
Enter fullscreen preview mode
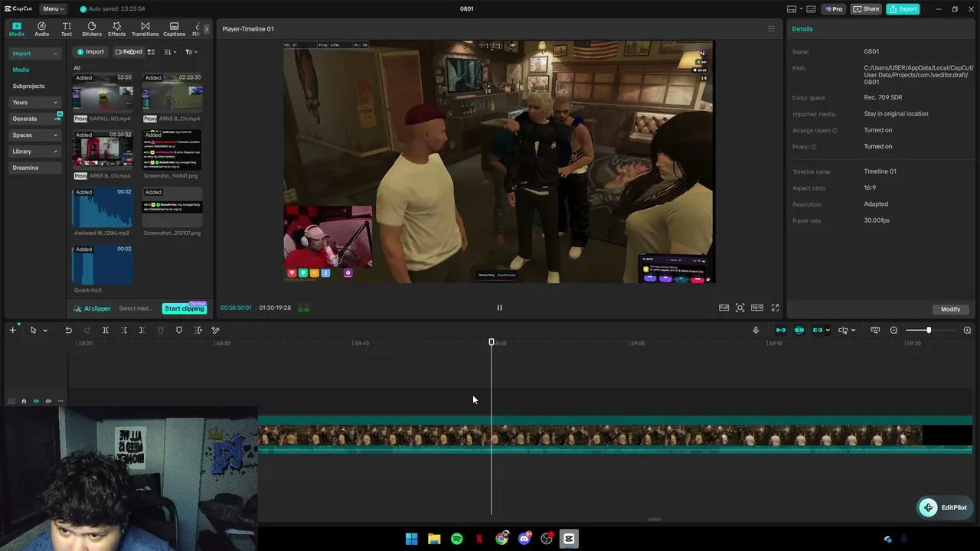(x=775, y=308)
